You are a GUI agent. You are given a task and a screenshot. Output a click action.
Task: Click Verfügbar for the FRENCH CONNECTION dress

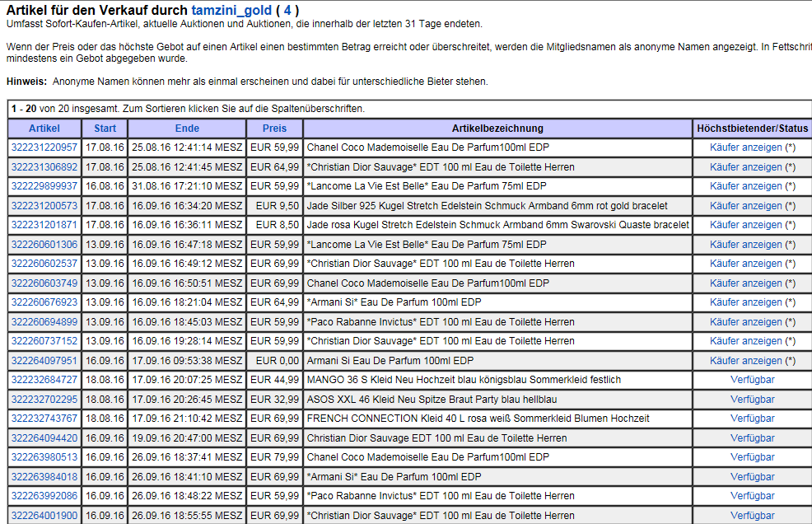click(x=753, y=419)
